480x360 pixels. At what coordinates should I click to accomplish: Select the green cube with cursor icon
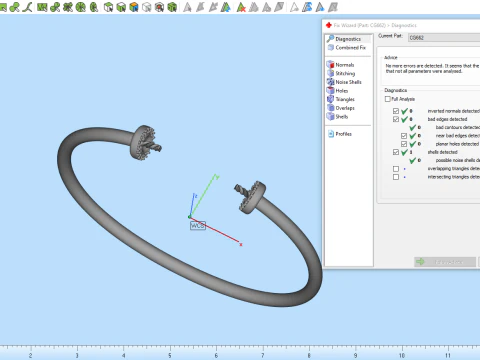(121, 7)
